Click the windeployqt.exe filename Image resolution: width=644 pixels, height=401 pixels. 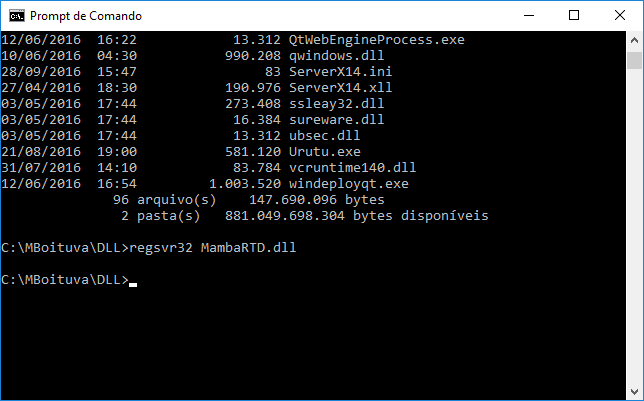pos(349,184)
